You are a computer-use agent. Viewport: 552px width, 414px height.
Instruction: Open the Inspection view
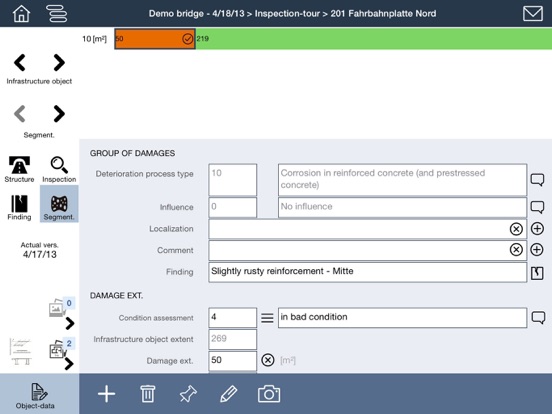point(59,169)
